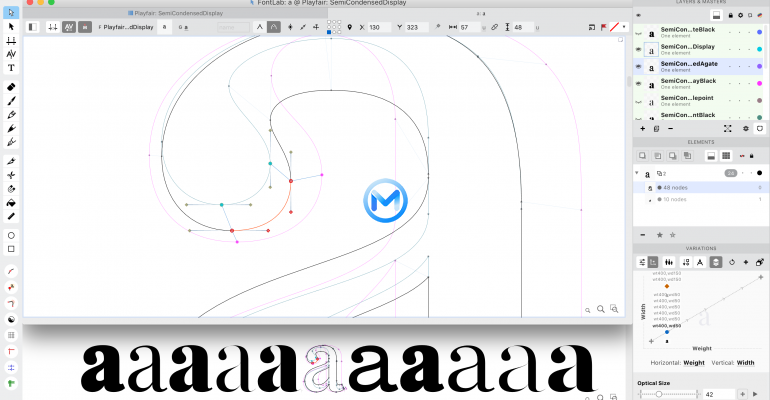Select the Text tool
This screenshot has height=400, width=770.
11,68
